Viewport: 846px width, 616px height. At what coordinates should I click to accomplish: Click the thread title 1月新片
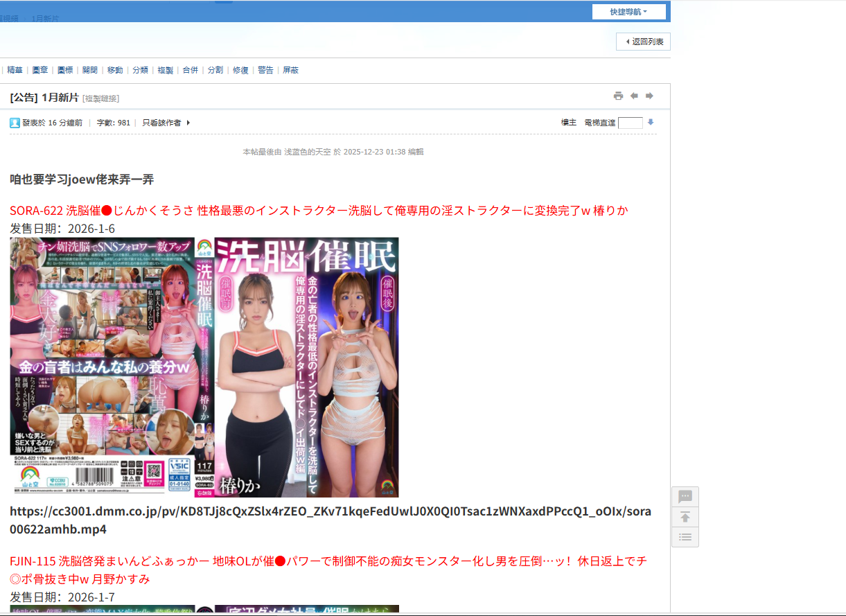(x=60, y=98)
